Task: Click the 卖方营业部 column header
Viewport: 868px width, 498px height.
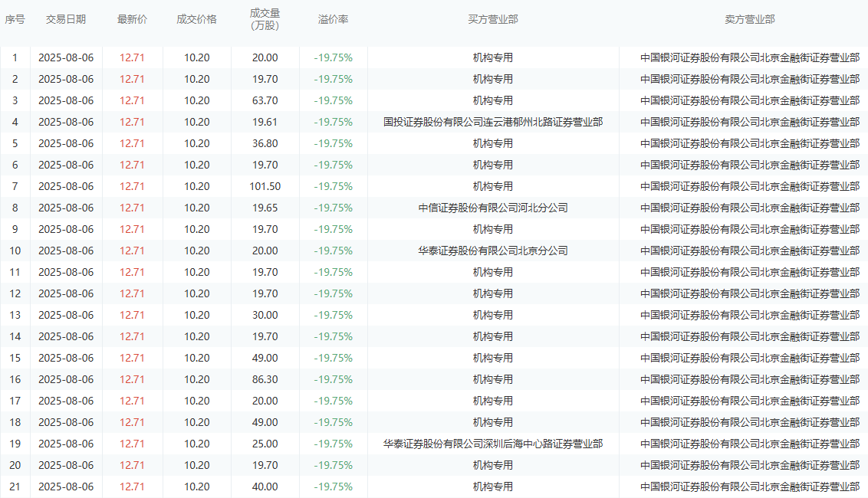Action: (x=749, y=19)
